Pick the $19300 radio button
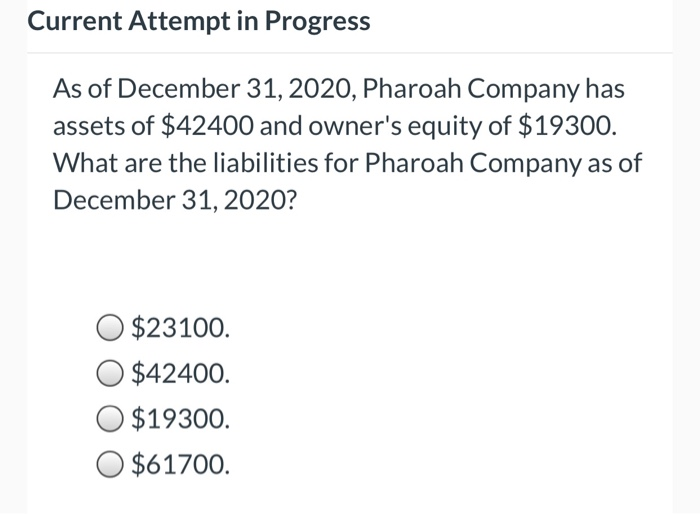The width and height of the screenshot is (700, 514). point(110,419)
